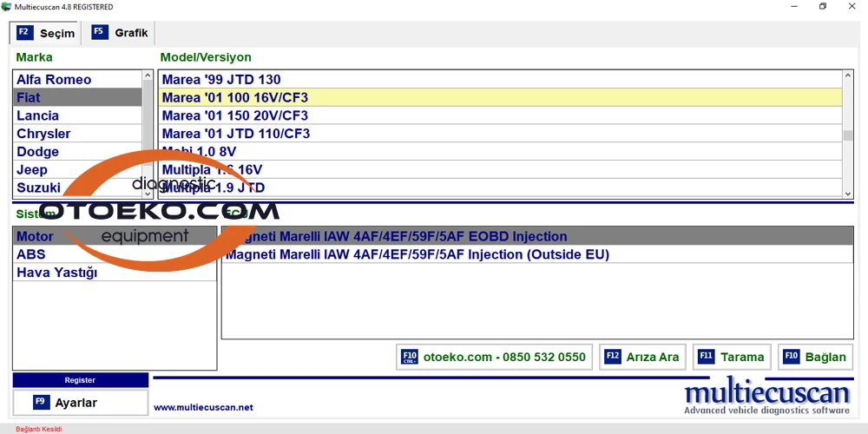
Task: Switch to the Grafik tab
Action: pos(120,32)
